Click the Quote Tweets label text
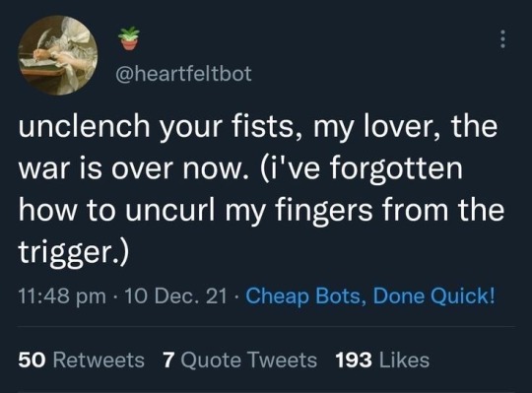Screen dimensions: 532x393 [249, 360]
